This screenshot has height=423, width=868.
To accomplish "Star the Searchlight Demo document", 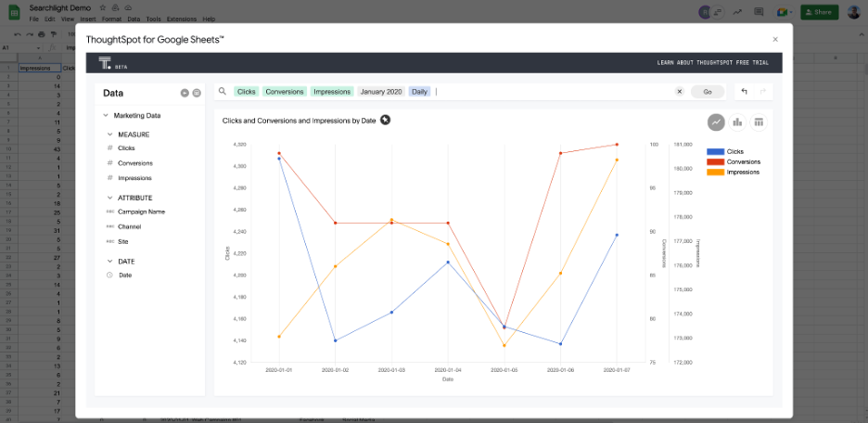I will 102,8.
